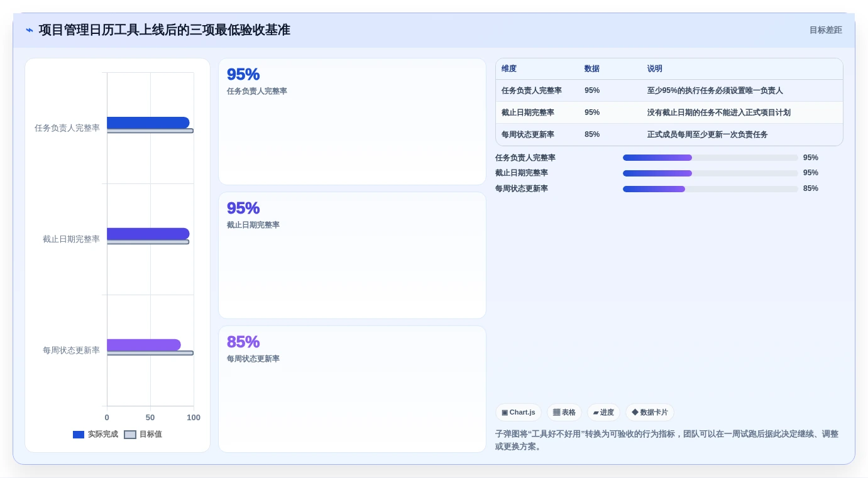Click the 85% label beside the progress bar
Screen dimensions: 868x478
[x=811, y=188]
